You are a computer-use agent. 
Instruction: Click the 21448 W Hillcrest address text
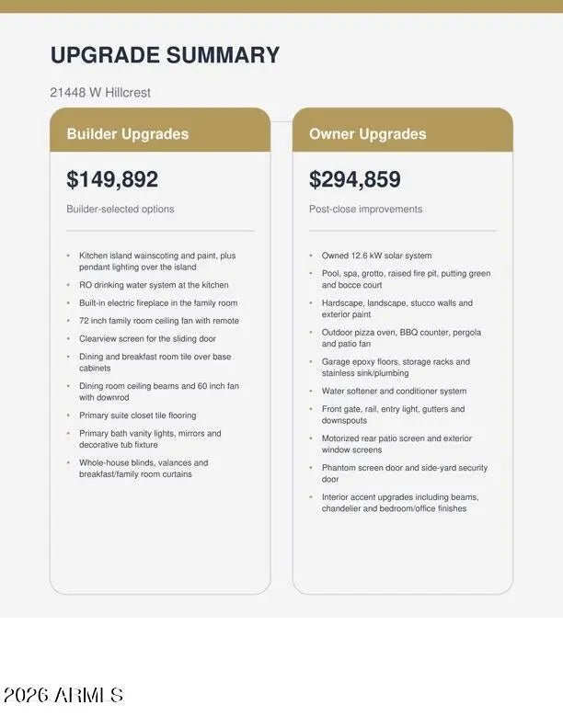(x=100, y=93)
